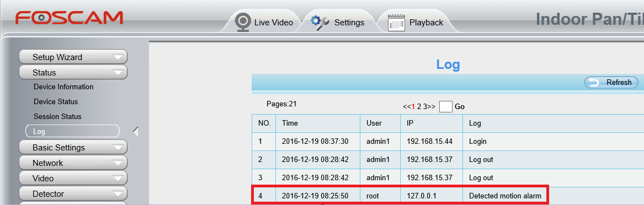Screen dimensions: 644x205
Task: Expand the Network section arrow
Action: [x=118, y=163]
